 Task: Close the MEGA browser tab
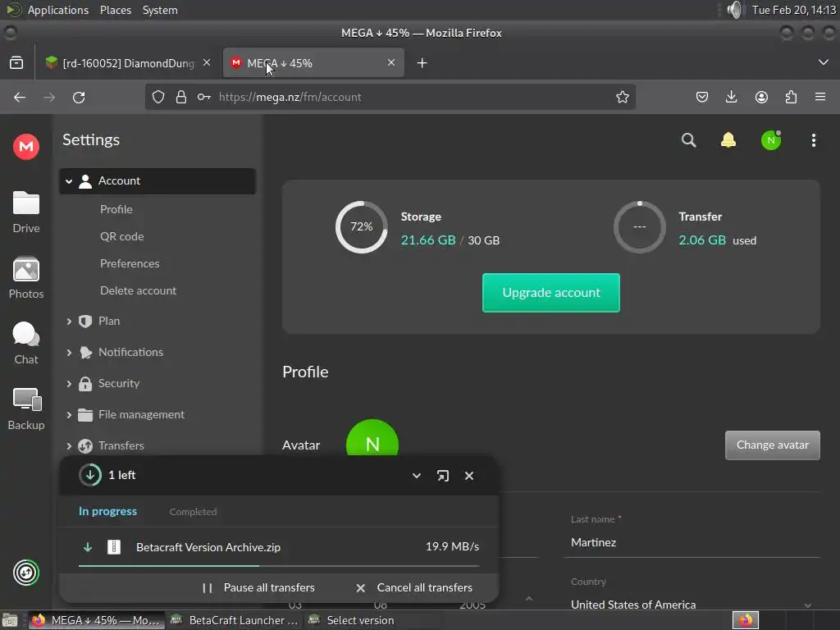(x=391, y=62)
